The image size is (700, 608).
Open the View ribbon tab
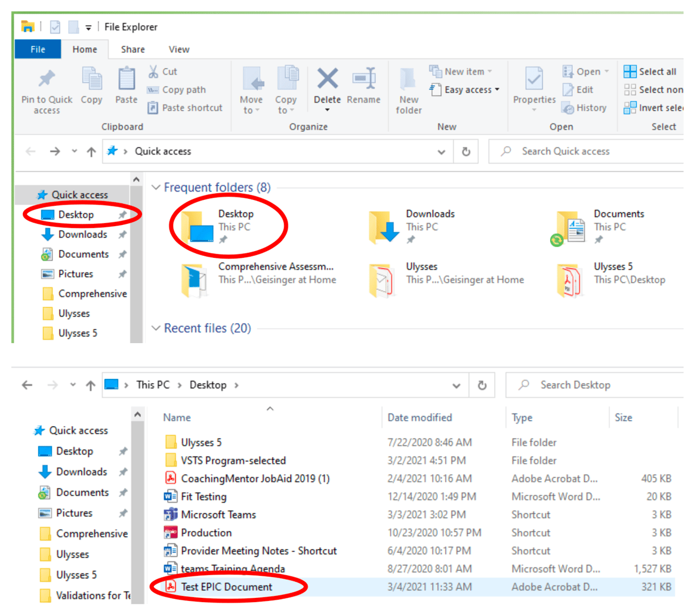click(178, 50)
